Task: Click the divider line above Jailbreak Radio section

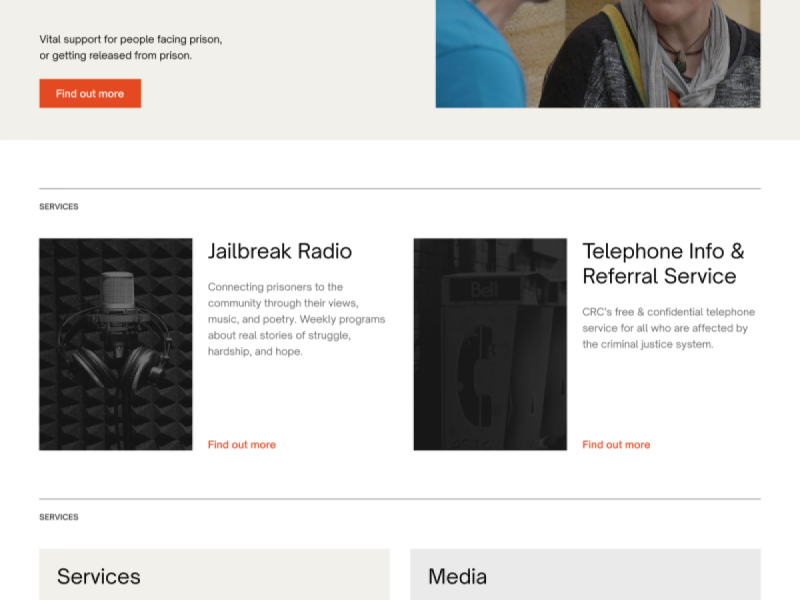Action: pyautogui.click(x=400, y=188)
